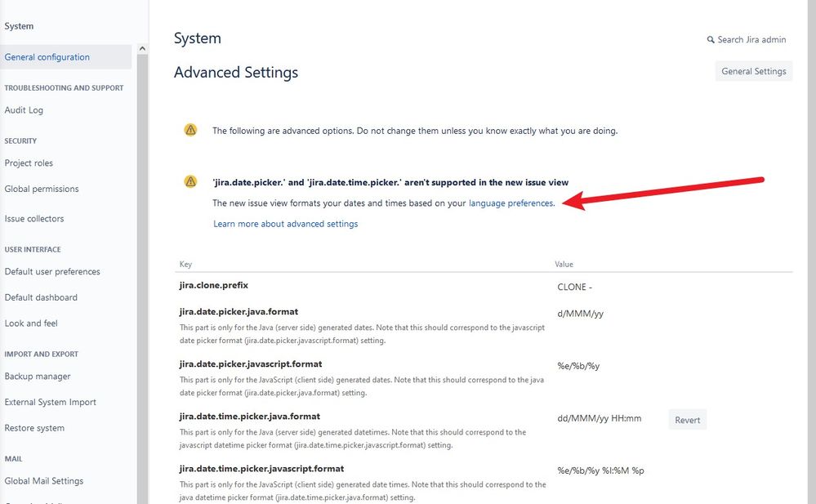Follow the language preferences link
Image resolution: width=816 pixels, height=504 pixels.
pyautogui.click(x=511, y=203)
